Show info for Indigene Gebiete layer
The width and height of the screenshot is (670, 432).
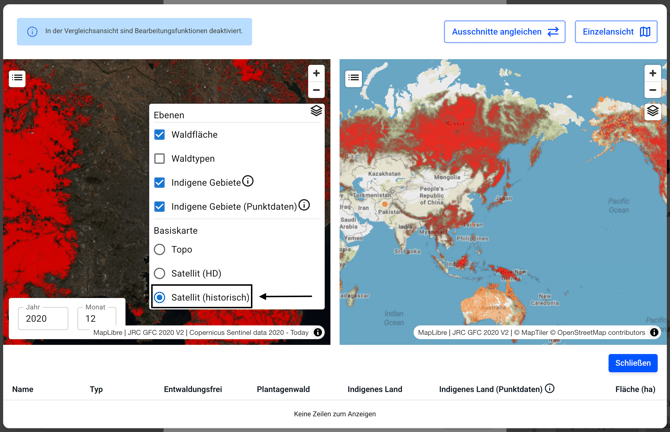pyautogui.click(x=248, y=181)
